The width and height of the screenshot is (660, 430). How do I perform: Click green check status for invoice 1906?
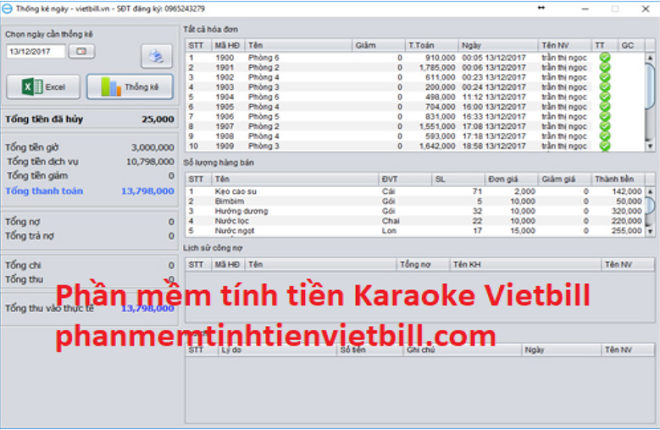[605, 117]
